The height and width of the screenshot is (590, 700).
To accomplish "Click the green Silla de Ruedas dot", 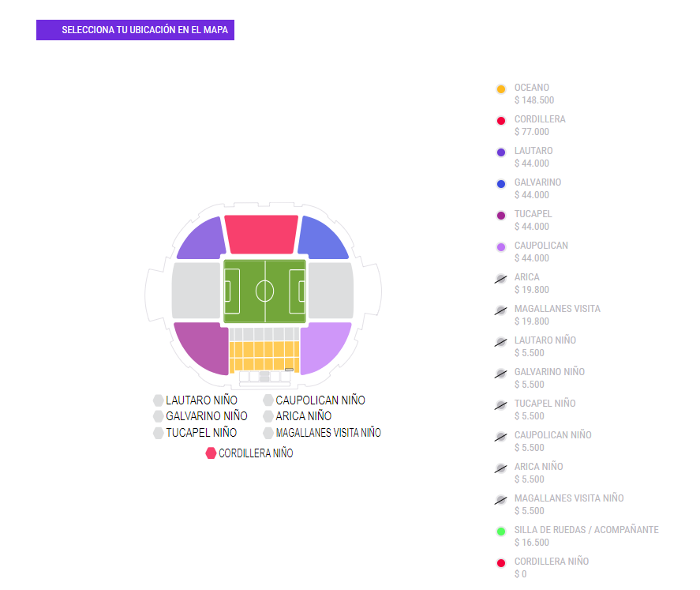I will (501, 531).
